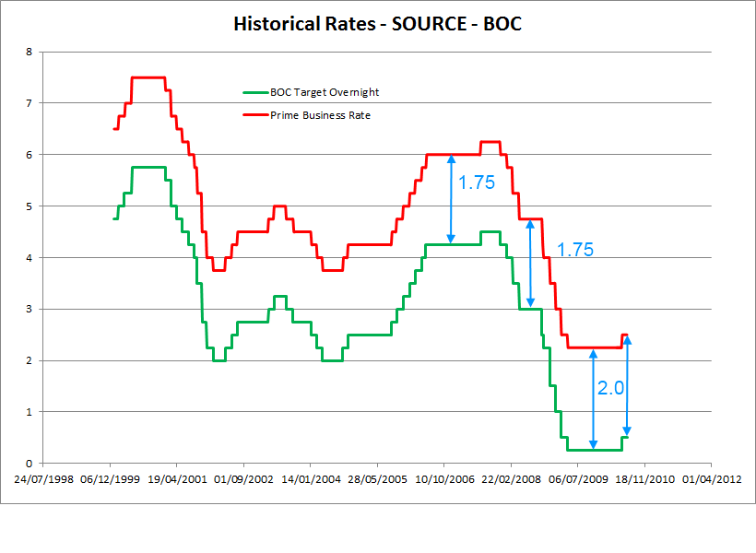756x553 pixels.
Task: Click the green line's 4.5 peak in 2007
Action: click(x=490, y=232)
